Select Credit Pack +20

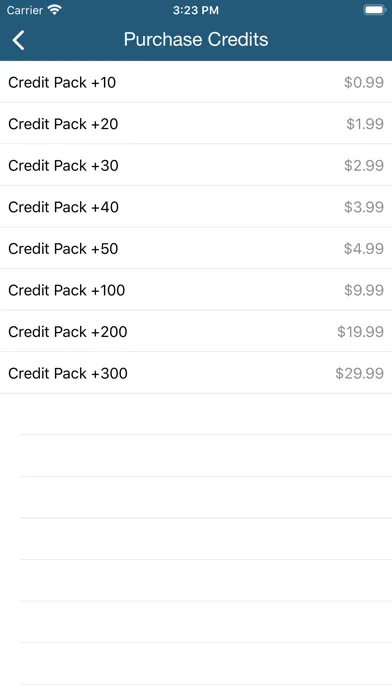[196, 123]
